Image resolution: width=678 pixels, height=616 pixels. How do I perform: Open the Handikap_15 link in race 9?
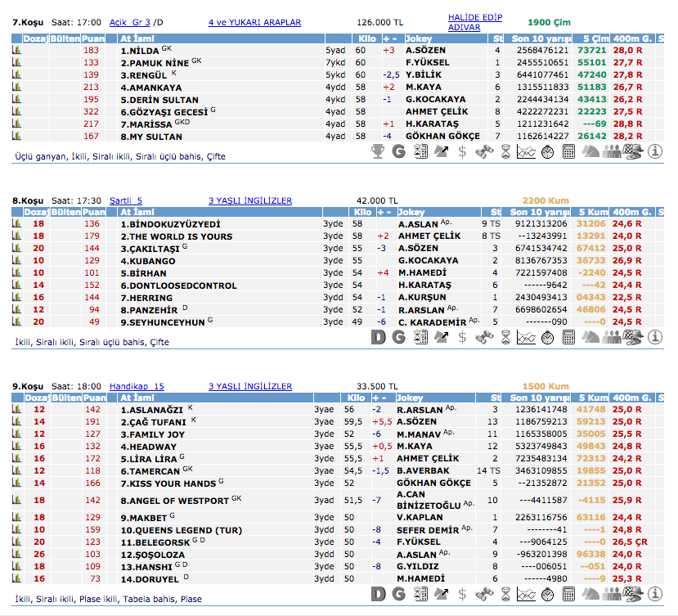(137, 386)
